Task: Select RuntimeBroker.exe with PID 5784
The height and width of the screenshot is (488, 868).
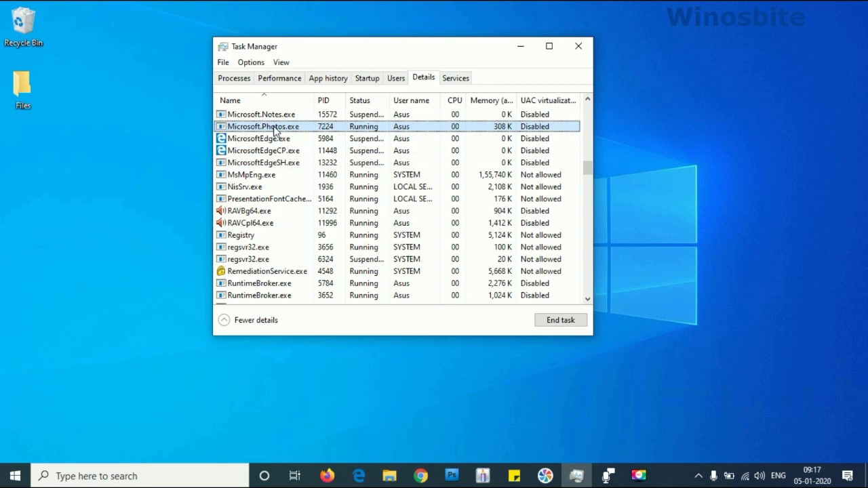Action: point(398,283)
